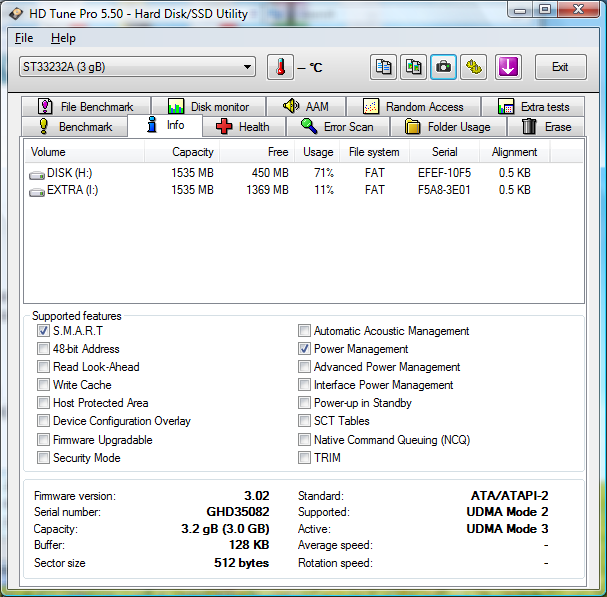The width and height of the screenshot is (607, 597).
Task: Click the serial EFEF-10F5 cell
Action: click(x=444, y=173)
